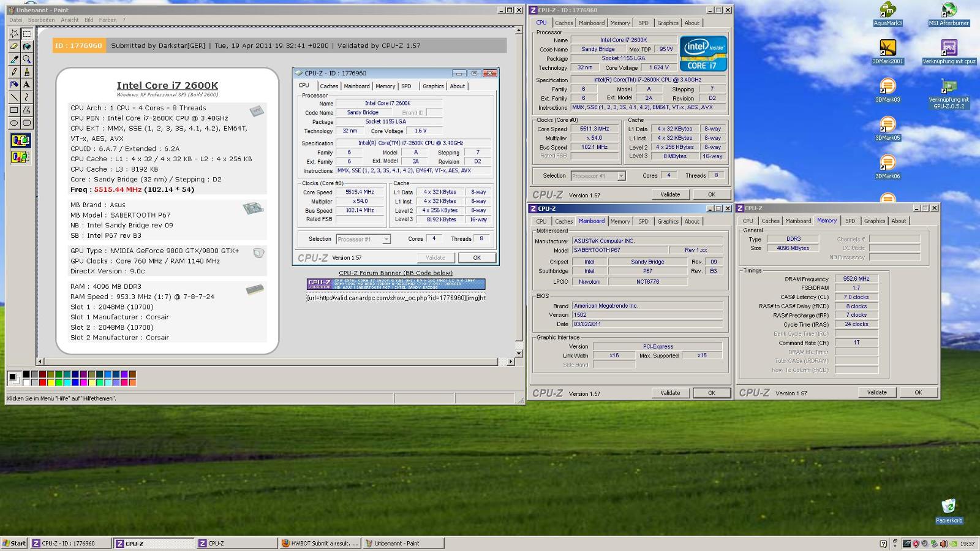Screen dimensions: 980x551
Task: Select the Brush tool in Paint
Action: pos(27,72)
